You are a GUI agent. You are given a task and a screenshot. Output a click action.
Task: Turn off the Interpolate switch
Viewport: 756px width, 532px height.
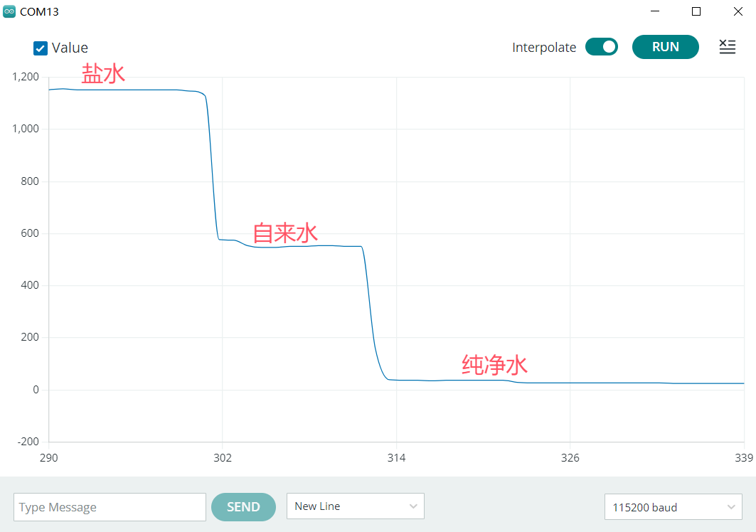[x=602, y=47]
